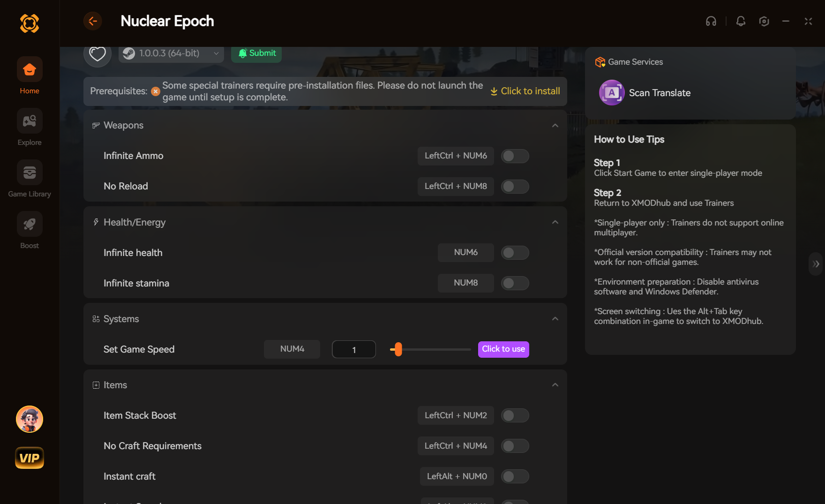825x504 pixels.
Task: Edit No Reload hotkey LeftCtrl + NUM8
Action: [456, 187]
